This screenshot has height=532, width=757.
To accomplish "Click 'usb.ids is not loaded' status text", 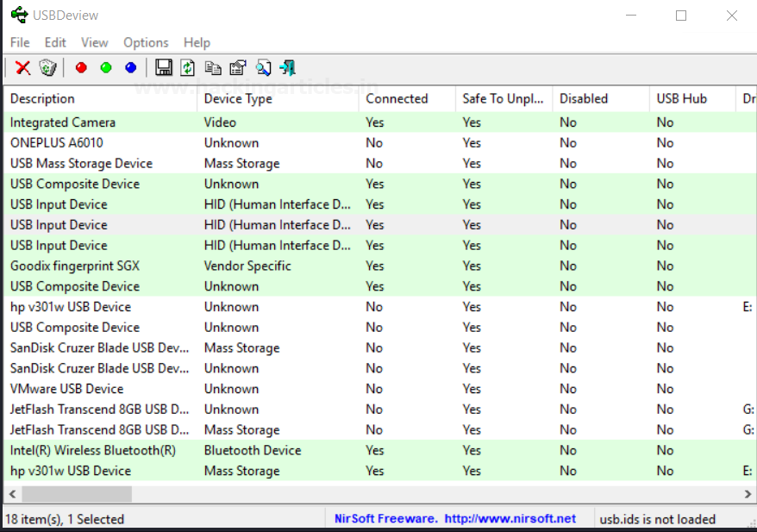I will (x=658, y=519).
